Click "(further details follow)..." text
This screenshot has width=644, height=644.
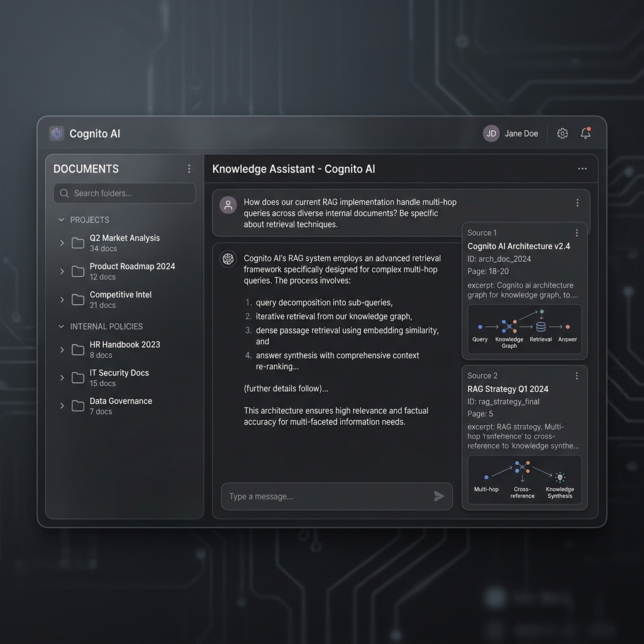[x=286, y=389]
